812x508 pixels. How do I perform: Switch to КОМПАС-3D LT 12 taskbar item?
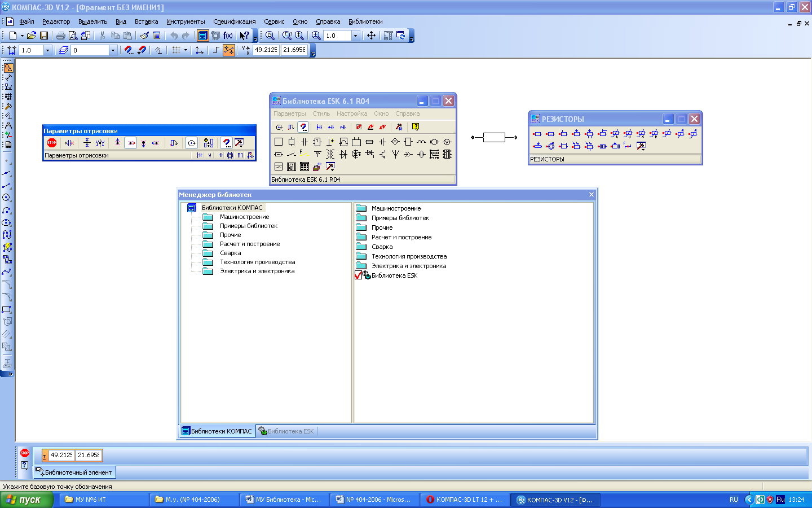465,500
